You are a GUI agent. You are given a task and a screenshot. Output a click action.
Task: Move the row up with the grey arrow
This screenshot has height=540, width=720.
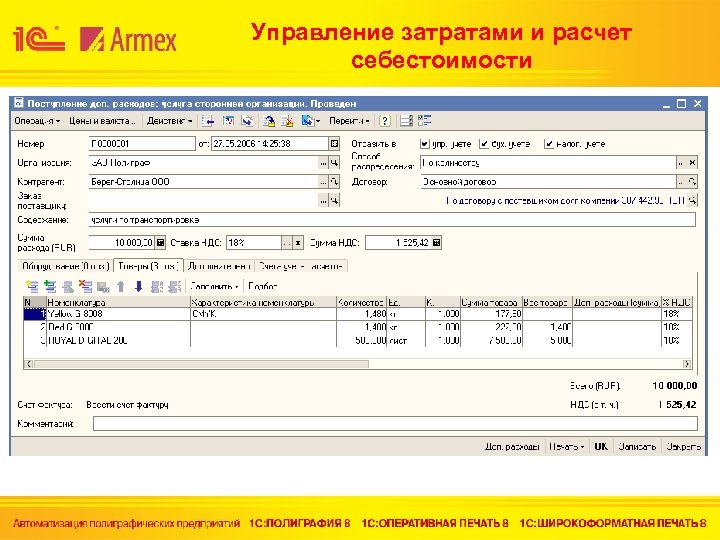121,287
